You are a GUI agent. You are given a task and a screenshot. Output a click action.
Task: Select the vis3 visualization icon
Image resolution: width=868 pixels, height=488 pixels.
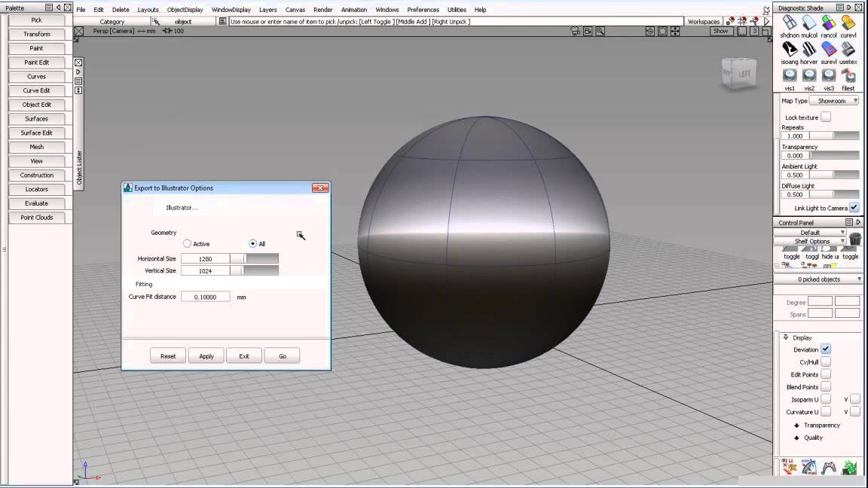tap(829, 76)
